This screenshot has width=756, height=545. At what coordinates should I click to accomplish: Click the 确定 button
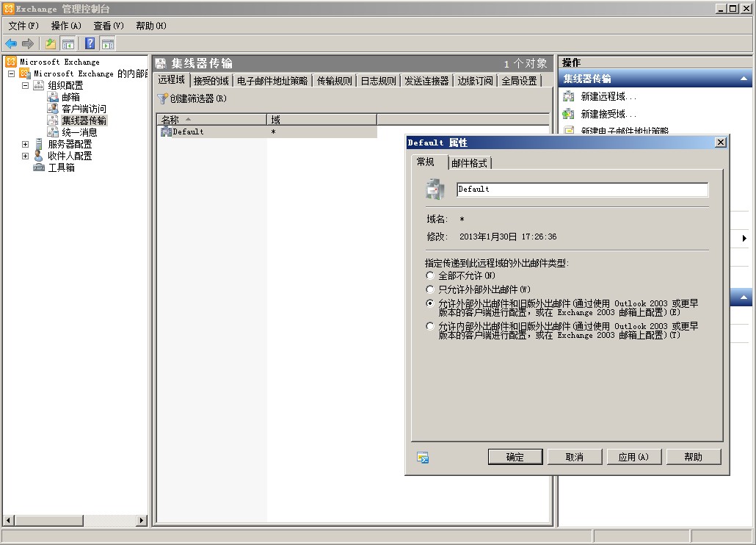(x=515, y=457)
